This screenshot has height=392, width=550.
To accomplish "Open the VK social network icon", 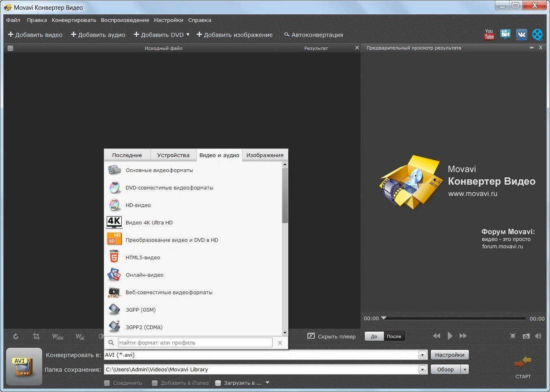I will tap(521, 34).
